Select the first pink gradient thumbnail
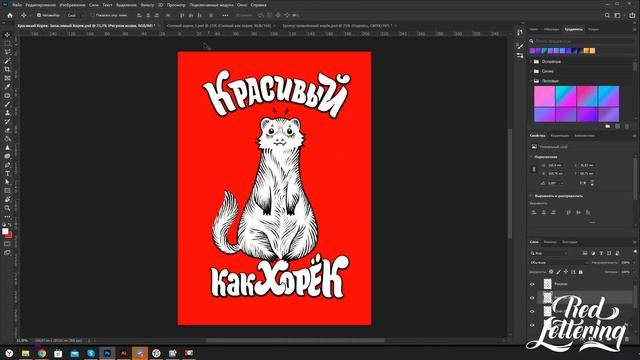 [544, 96]
